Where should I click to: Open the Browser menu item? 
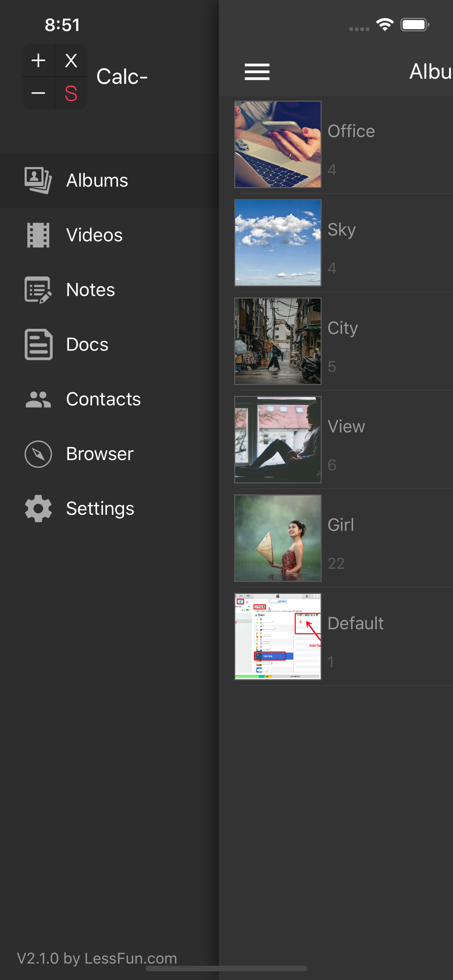(x=109, y=454)
